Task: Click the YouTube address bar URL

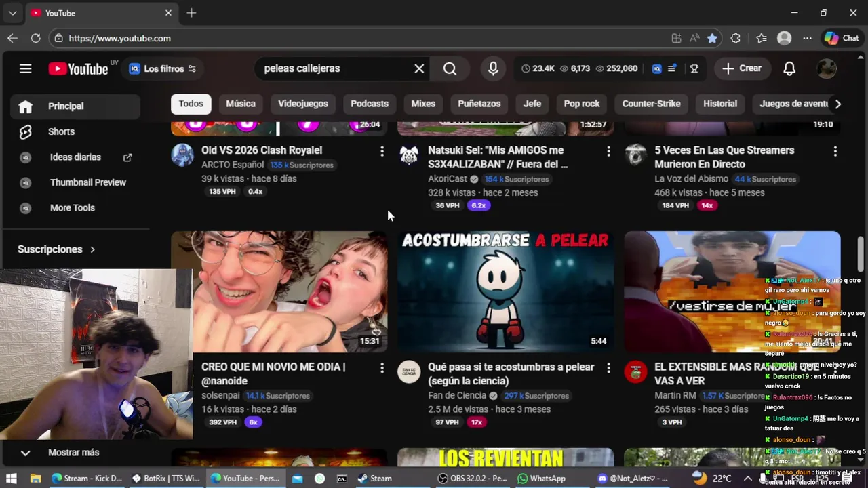Action: (x=120, y=39)
